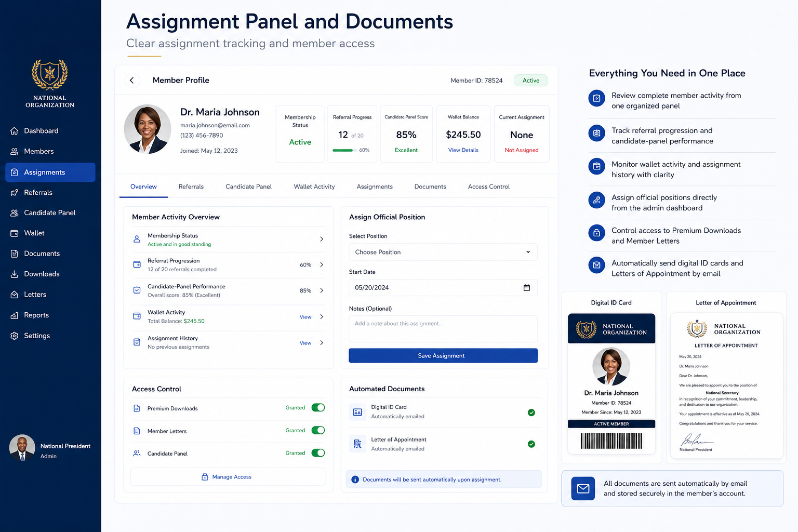The width and height of the screenshot is (798, 532).
Task: Click the Letter of Appointment building icon
Action: pos(357,444)
